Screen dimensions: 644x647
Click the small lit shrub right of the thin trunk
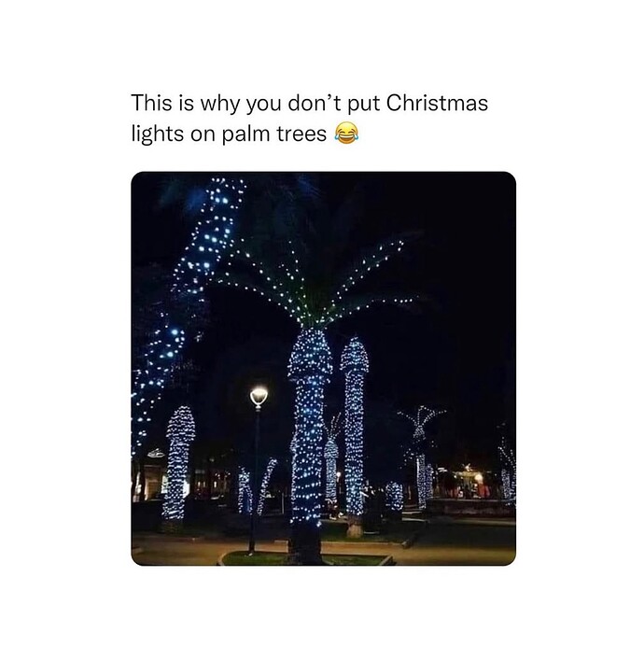pyautogui.click(x=394, y=495)
